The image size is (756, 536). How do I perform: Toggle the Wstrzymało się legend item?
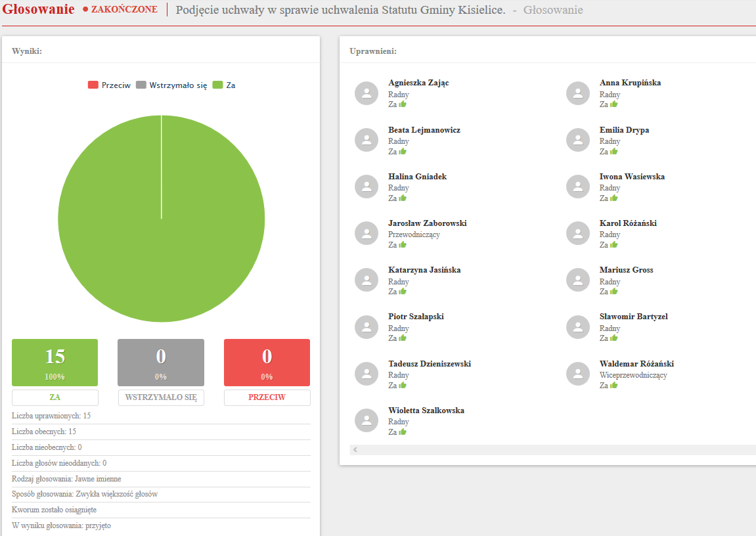[171, 85]
